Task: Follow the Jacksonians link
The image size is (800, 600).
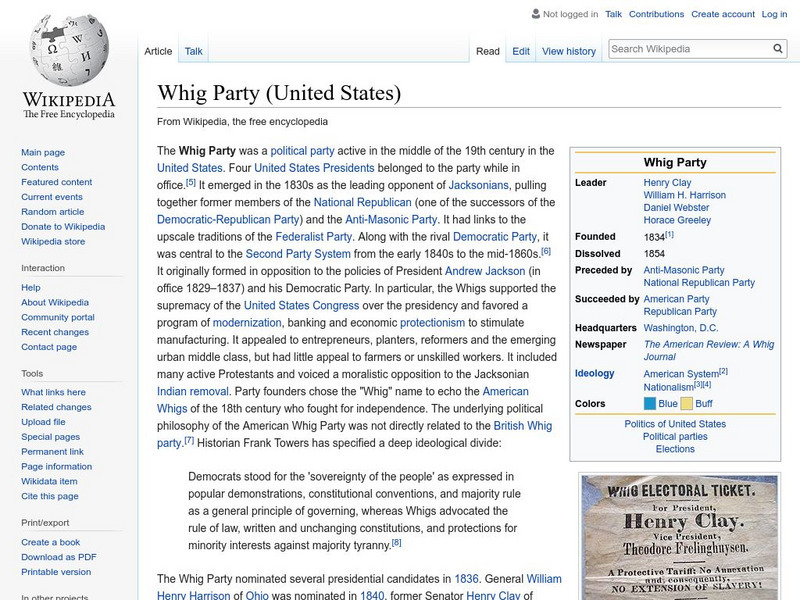Action: 479,185
